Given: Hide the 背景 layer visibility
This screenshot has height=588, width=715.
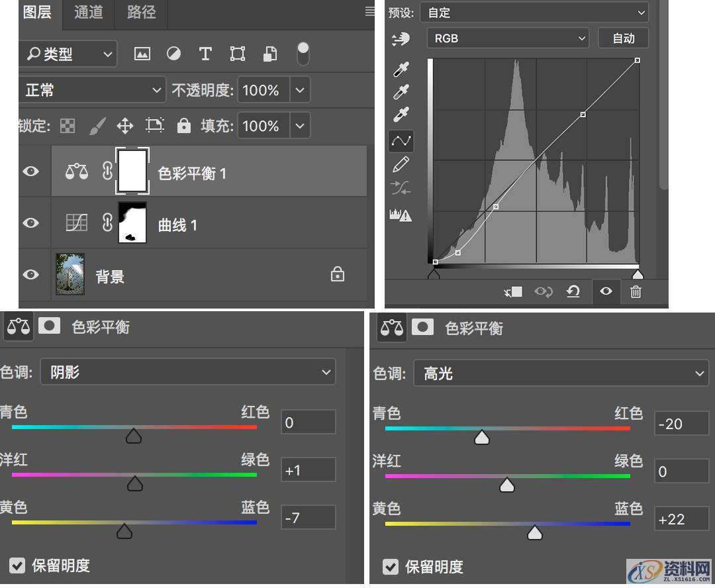Looking at the screenshot, I should pos(30,274).
